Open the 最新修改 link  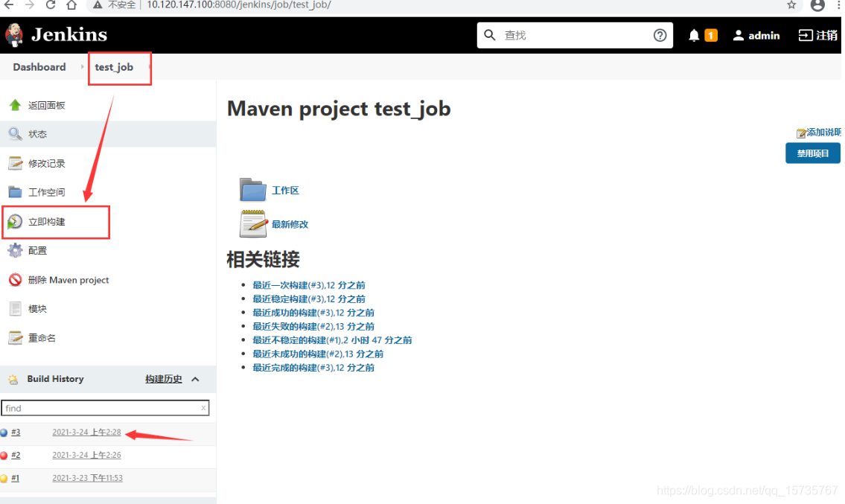click(290, 224)
